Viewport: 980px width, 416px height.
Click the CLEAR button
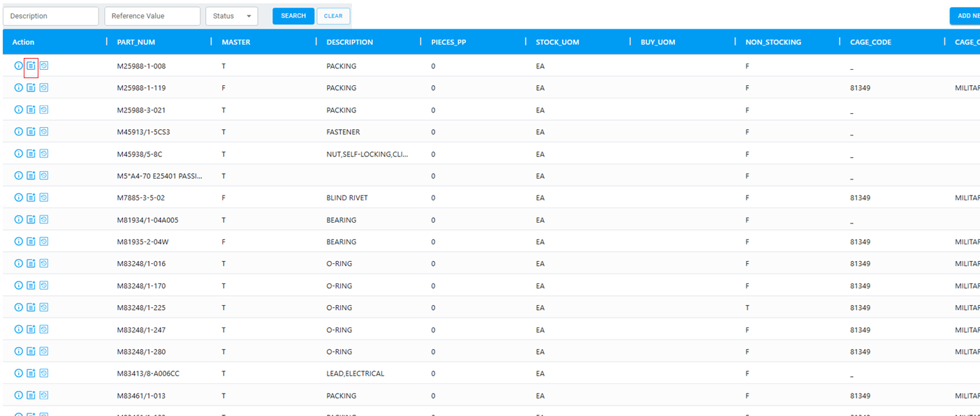pyautogui.click(x=333, y=16)
